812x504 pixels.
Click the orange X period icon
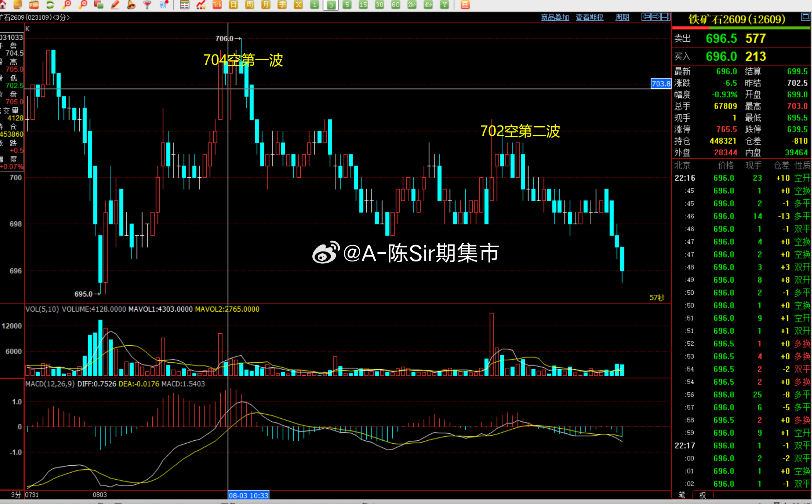click(x=298, y=5)
